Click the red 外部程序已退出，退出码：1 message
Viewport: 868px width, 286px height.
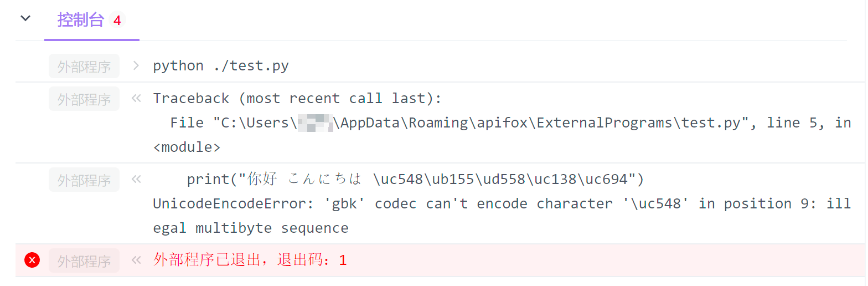pos(250,260)
